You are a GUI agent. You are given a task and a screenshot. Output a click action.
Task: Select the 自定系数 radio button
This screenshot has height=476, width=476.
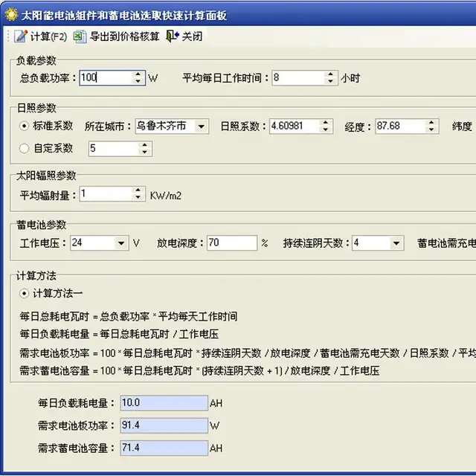(x=24, y=149)
